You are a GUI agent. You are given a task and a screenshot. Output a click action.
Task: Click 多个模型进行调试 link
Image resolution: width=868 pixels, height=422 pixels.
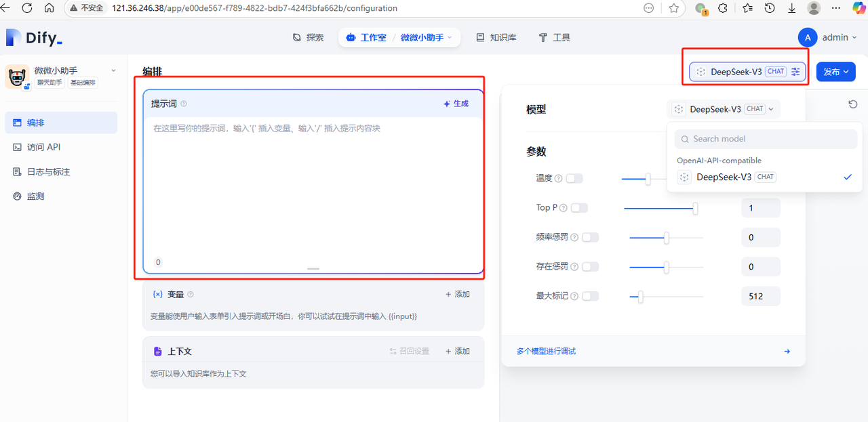[546, 351]
